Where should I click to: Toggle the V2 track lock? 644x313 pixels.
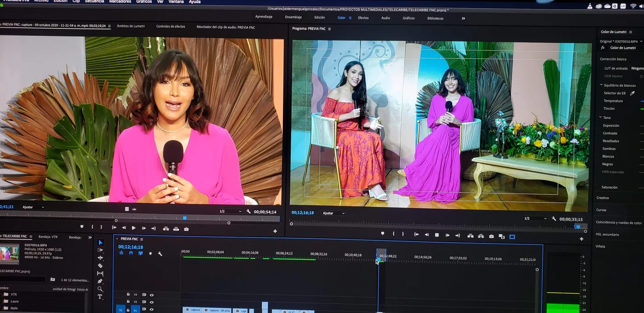click(128, 302)
